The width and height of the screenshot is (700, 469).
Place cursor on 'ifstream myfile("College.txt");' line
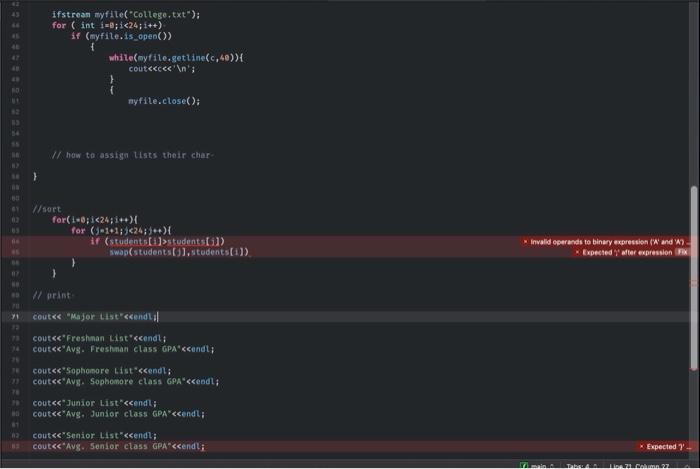pyautogui.click(x=125, y=14)
